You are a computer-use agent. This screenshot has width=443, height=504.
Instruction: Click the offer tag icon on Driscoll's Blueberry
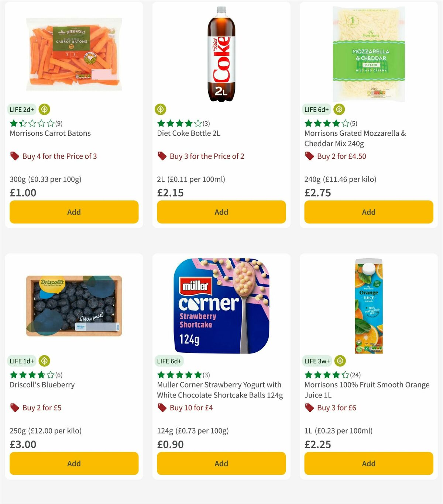(x=15, y=408)
